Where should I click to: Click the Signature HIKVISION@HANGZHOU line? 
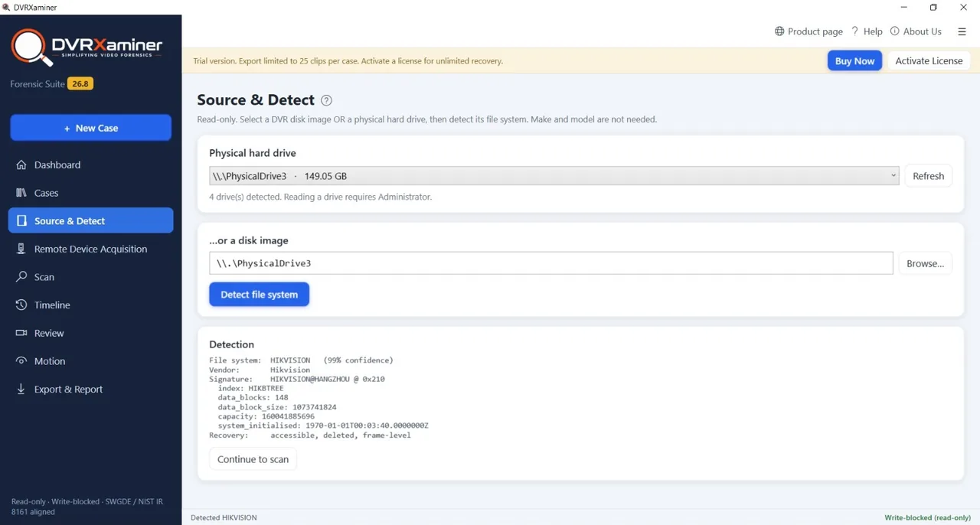click(297, 379)
